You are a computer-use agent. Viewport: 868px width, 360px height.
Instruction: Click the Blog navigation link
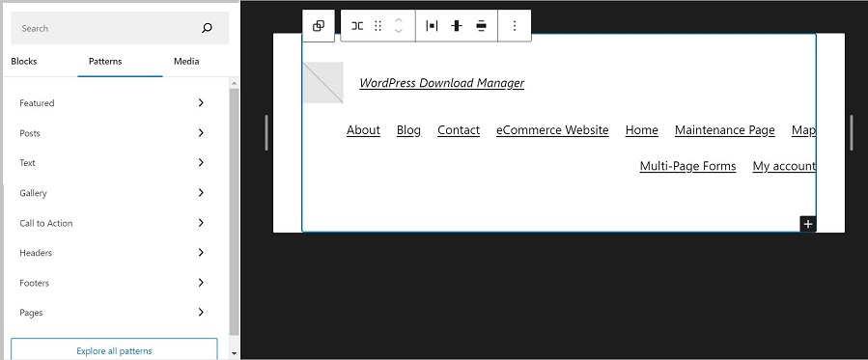[x=408, y=130]
